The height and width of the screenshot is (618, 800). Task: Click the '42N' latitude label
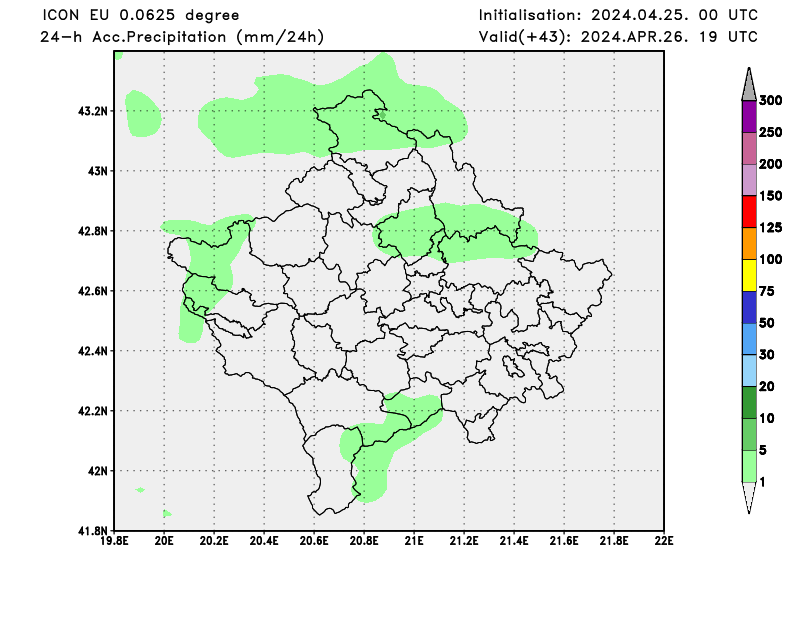point(97,471)
